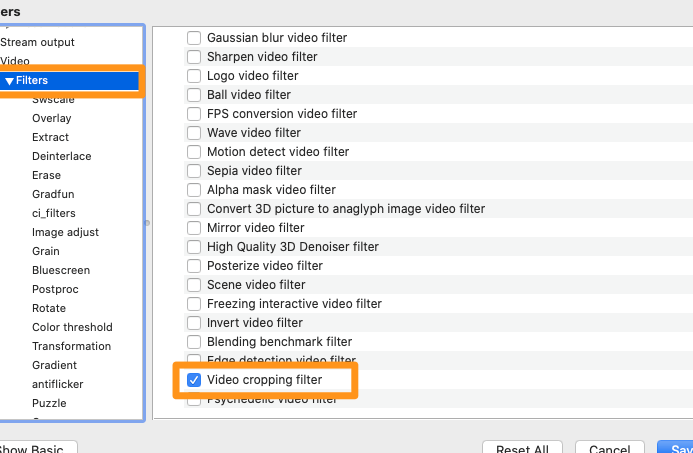
Task: Select Grain in the sidebar tree
Action: click(46, 251)
